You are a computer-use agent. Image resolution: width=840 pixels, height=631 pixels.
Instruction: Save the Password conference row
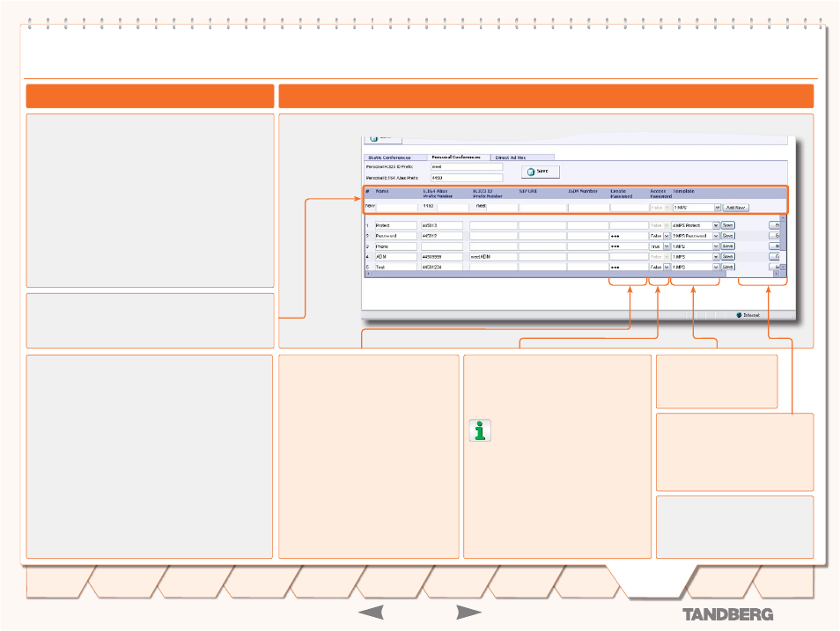pyautogui.click(x=727, y=236)
